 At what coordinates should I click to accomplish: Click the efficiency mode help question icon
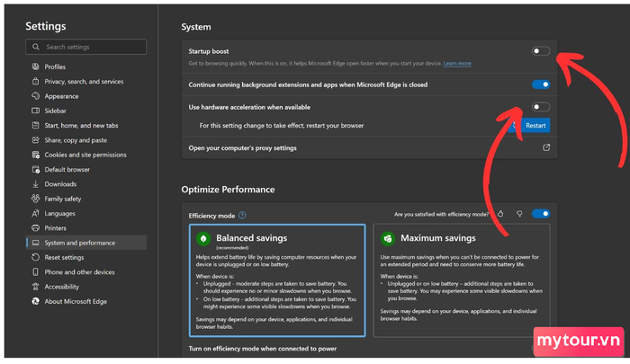point(242,216)
